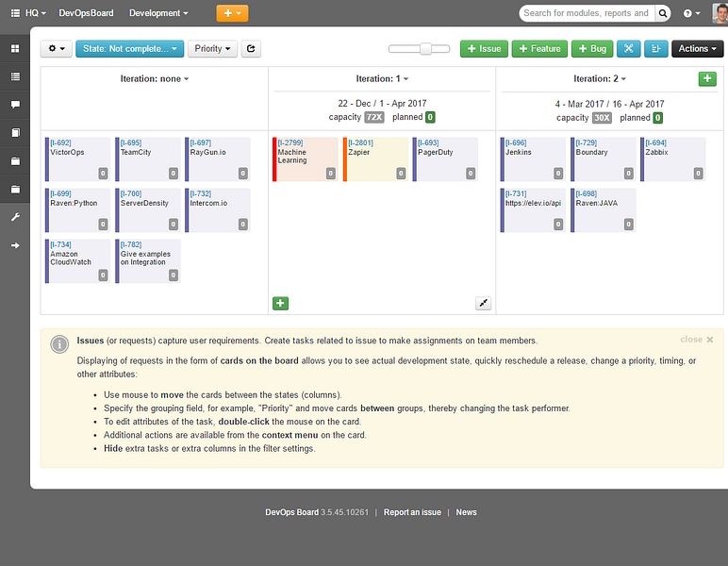
Task: Open the documents copy icon in sidebar
Action: [x=15, y=133]
